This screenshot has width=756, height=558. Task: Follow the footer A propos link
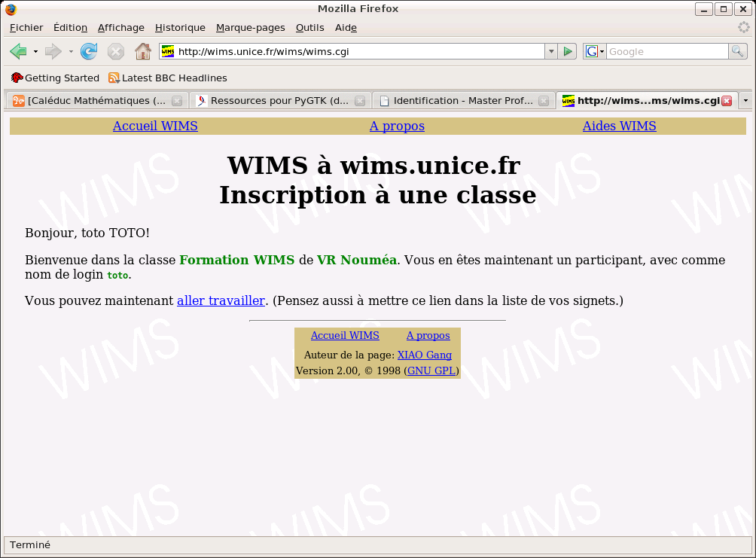428,335
